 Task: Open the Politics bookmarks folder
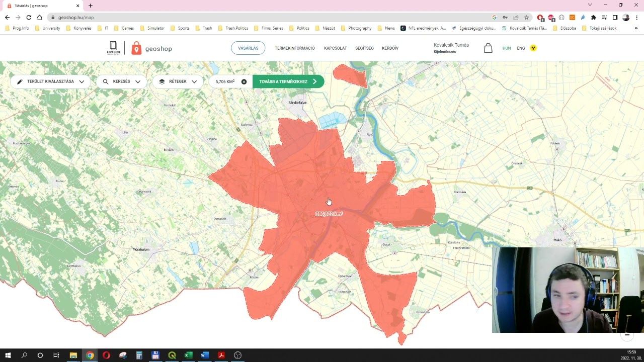[299, 28]
